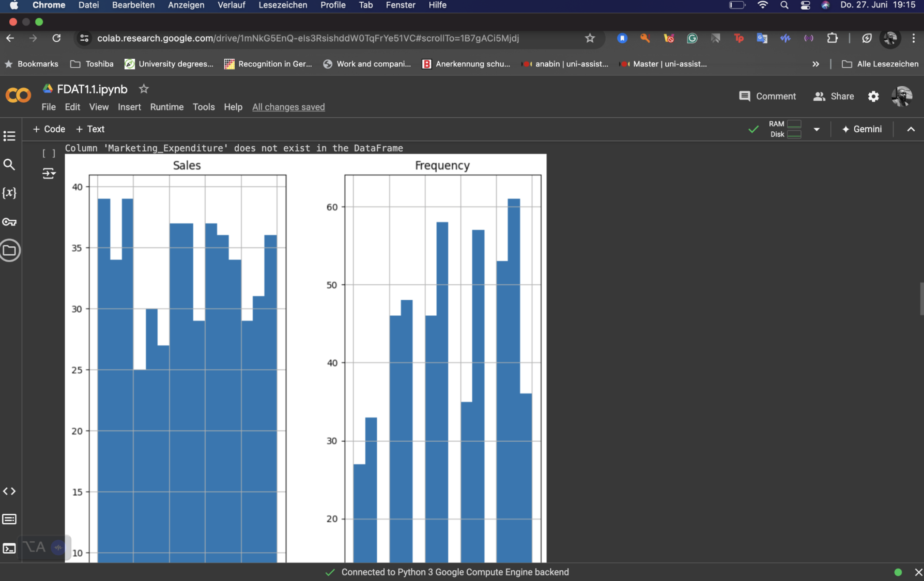Expand hidden bookmarks overflow chevron
The height and width of the screenshot is (581, 924).
[x=816, y=64]
